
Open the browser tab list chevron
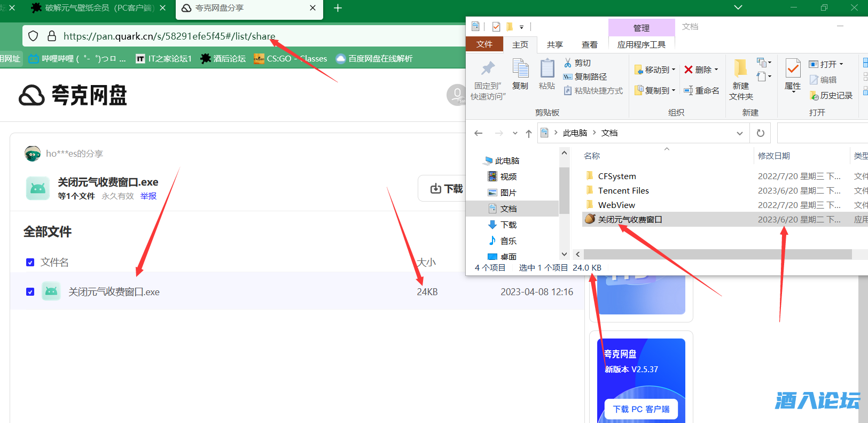[x=738, y=7]
